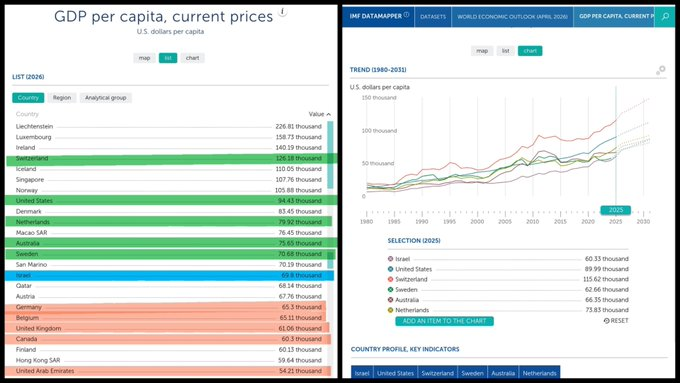Click the 115.62 thousand Switzerland value

606,279
